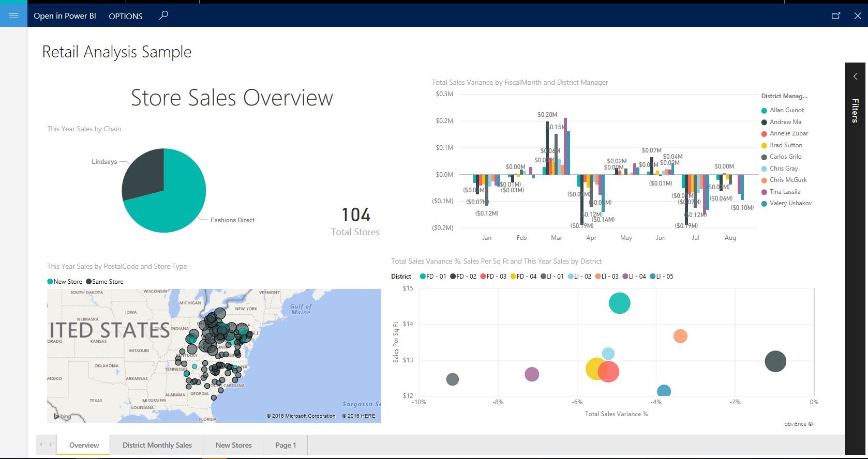Screen dimensions: 868x459
Task: Select FD - 03 district legend item
Action: [x=493, y=277]
